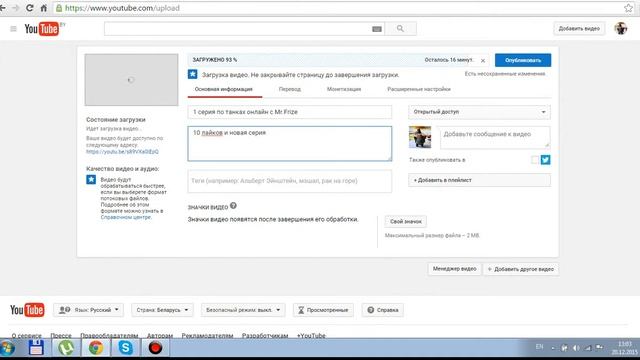Click the gray video preview thumbnail
The width and height of the screenshot is (640, 360).
pyautogui.click(x=131, y=80)
